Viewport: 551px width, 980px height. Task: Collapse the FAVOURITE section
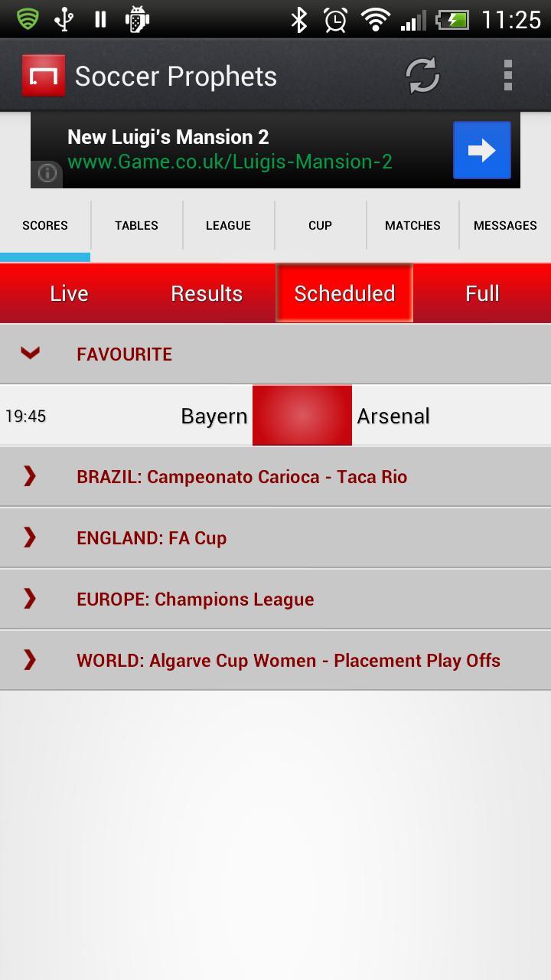(31, 353)
